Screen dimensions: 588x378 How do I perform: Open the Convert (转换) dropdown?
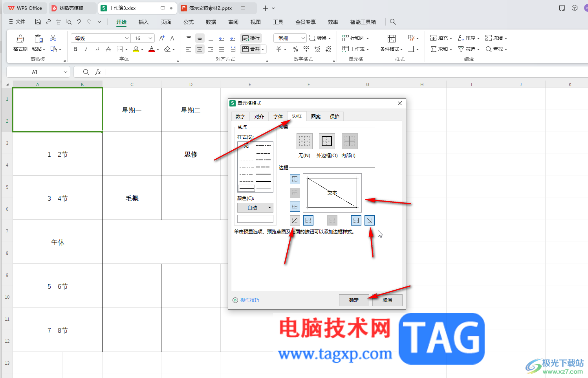(320, 38)
